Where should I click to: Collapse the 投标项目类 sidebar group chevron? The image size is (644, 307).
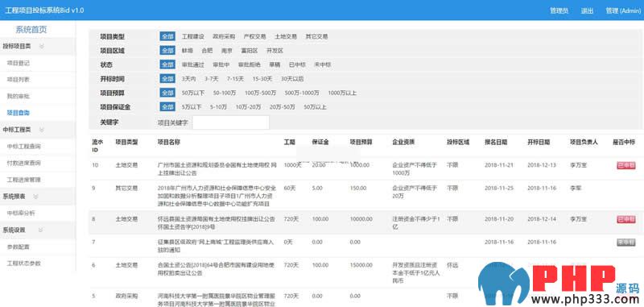(x=42, y=47)
